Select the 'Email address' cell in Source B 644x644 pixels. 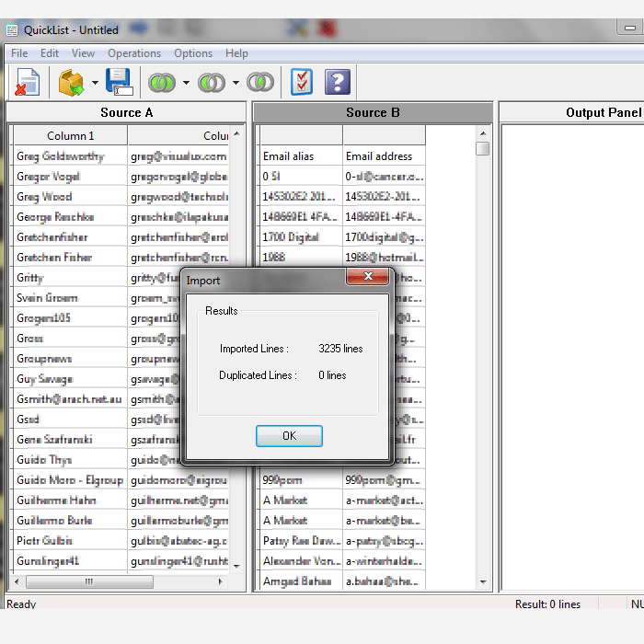tap(384, 156)
